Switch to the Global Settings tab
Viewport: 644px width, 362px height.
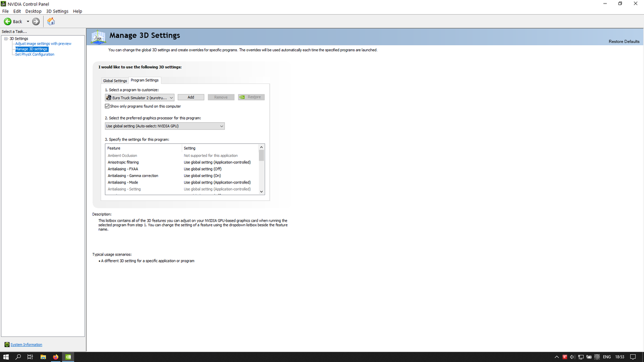(115, 80)
